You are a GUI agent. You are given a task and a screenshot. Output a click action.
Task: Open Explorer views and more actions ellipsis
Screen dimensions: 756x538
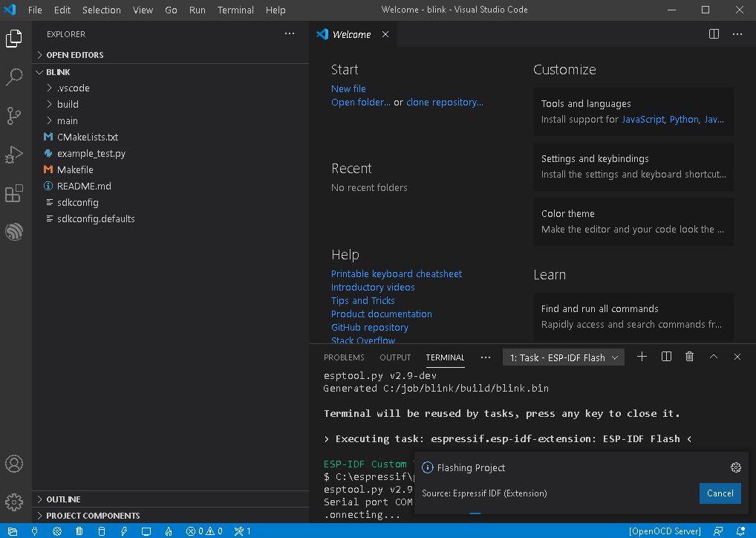pyautogui.click(x=290, y=33)
